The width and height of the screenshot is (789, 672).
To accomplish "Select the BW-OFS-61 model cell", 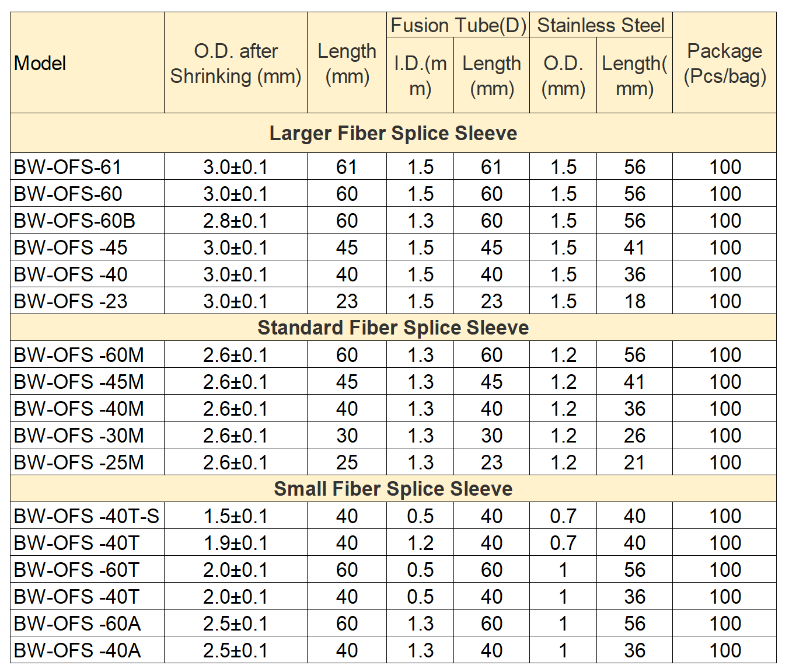I will pyautogui.click(x=67, y=167).
